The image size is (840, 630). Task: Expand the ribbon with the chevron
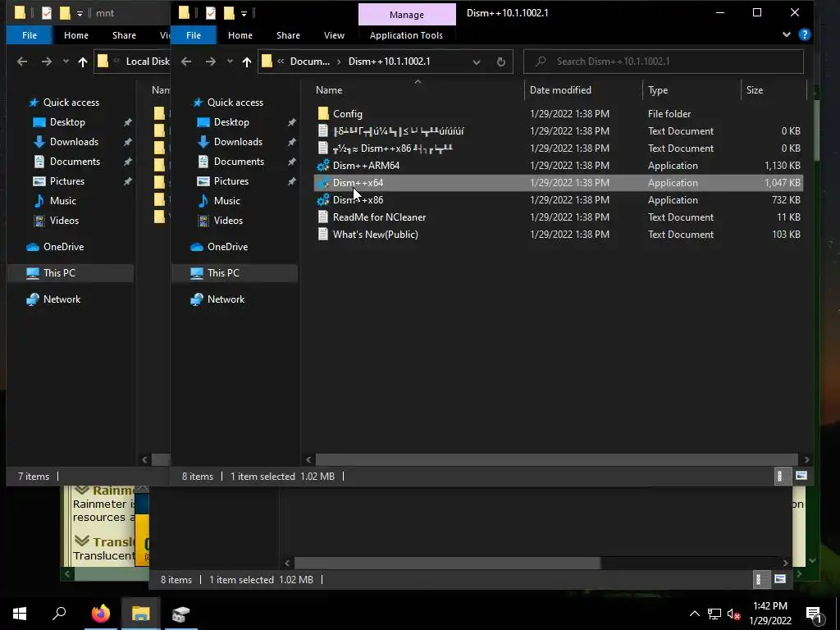pos(787,34)
